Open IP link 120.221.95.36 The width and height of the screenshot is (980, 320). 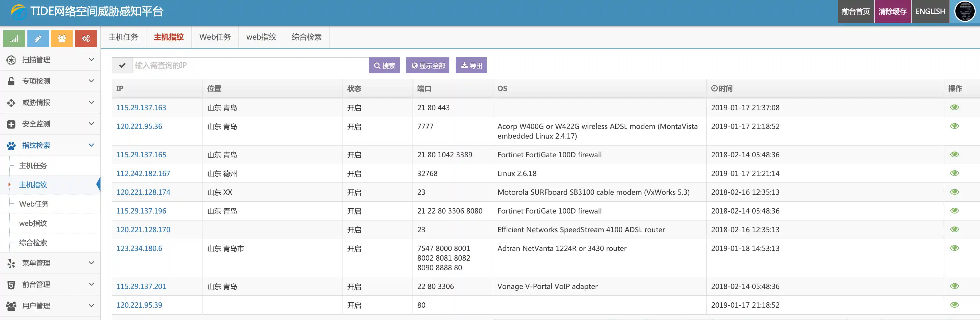coord(139,127)
